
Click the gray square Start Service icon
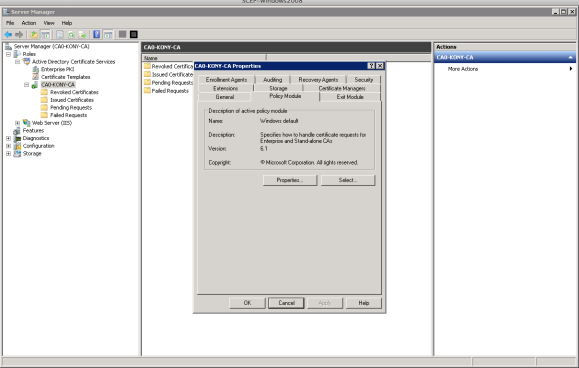click(123, 34)
